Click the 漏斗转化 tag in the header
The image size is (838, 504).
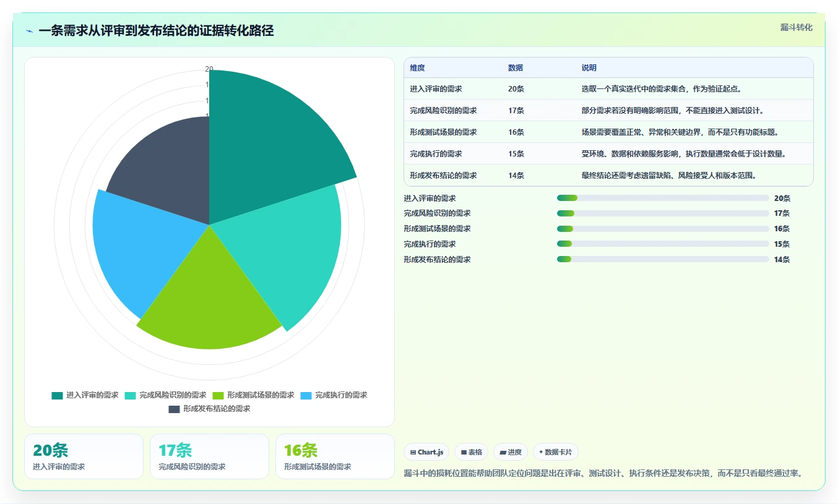point(796,27)
